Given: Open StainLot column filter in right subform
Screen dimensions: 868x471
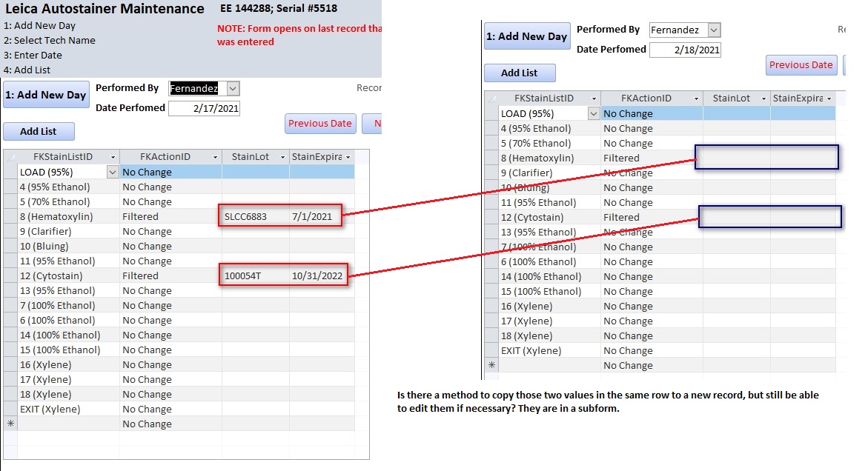Looking at the screenshot, I should click(763, 98).
